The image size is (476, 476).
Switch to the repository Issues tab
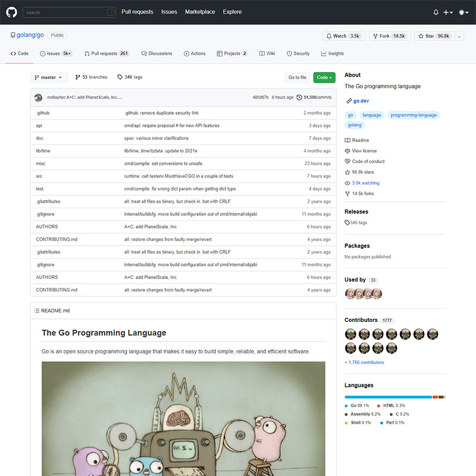[x=56, y=54]
